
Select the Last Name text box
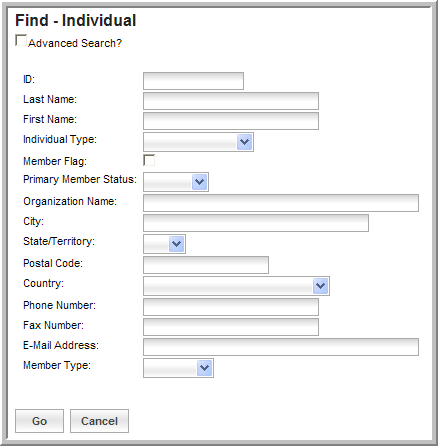coord(231,101)
